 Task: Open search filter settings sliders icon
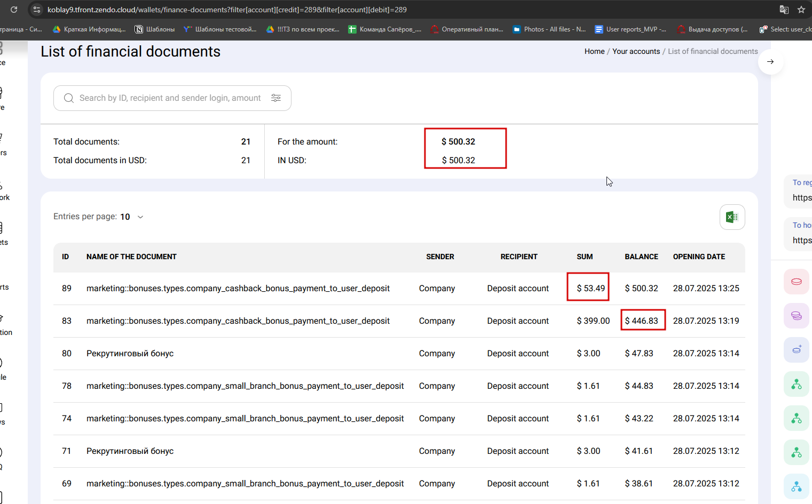(x=276, y=98)
